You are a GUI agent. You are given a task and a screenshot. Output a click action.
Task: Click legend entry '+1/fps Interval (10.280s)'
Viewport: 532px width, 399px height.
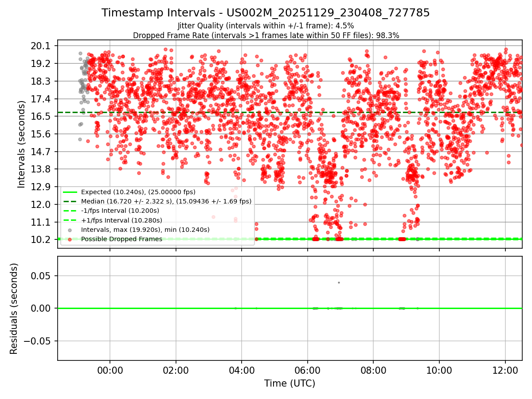coord(121,220)
